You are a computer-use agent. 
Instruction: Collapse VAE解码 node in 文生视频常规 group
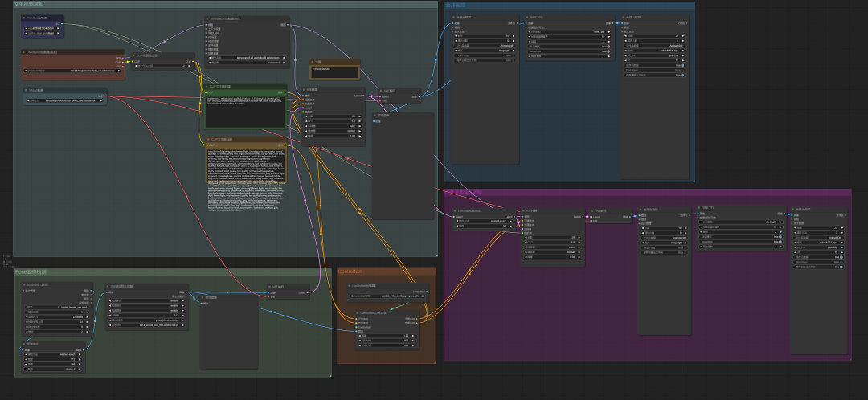[382, 91]
